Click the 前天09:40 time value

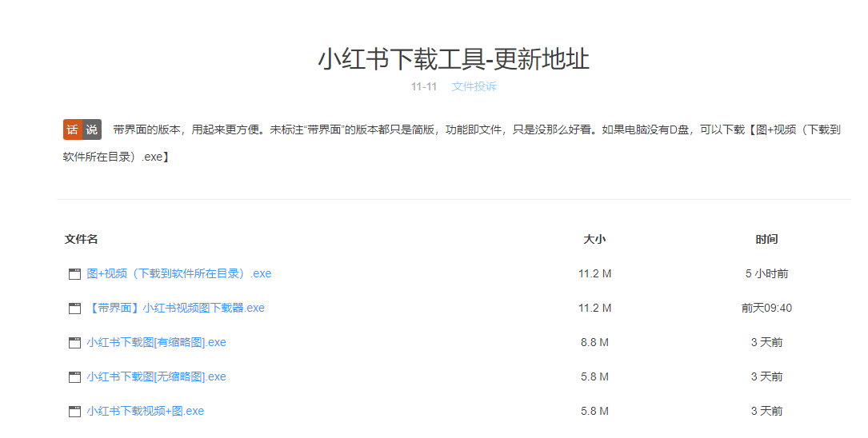click(766, 308)
